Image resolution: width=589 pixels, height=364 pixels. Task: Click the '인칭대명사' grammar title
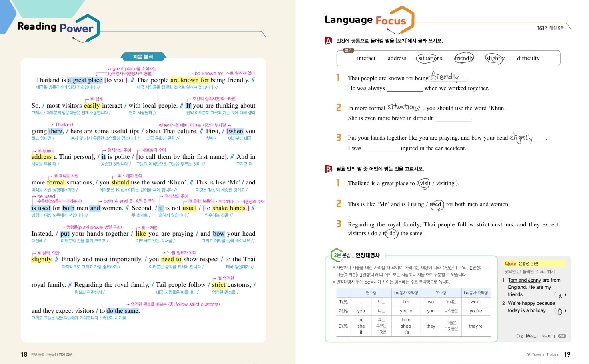pyautogui.click(x=367, y=255)
